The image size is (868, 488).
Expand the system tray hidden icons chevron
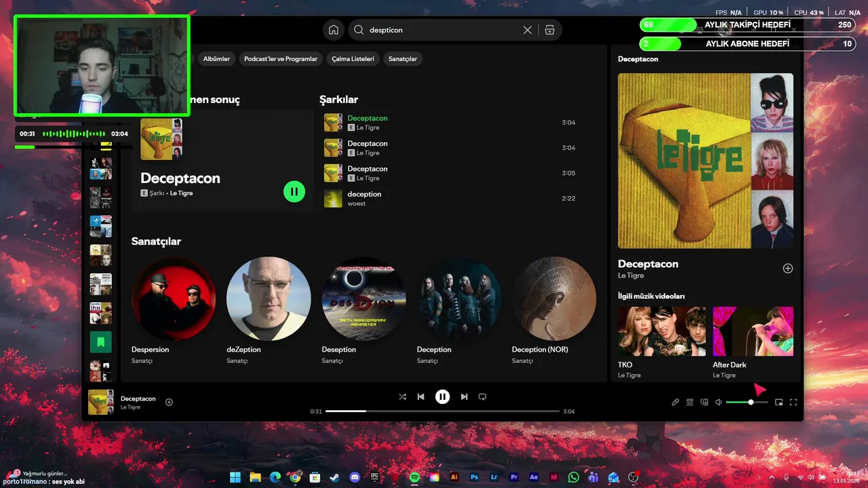coord(772,477)
